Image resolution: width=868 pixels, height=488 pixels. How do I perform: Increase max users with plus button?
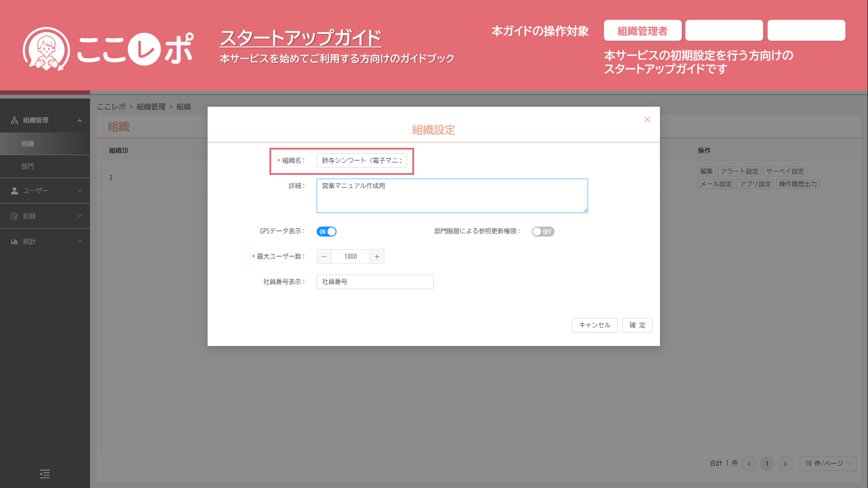point(377,256)
